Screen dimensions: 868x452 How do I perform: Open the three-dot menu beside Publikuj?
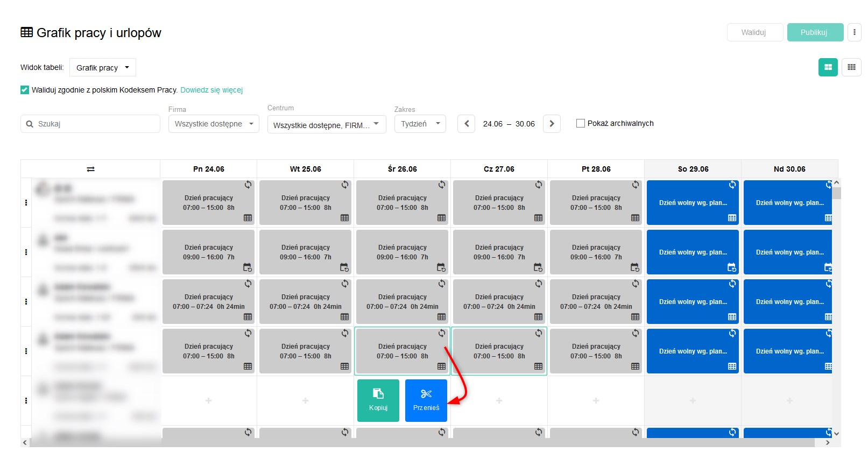[x=854, y=32]
